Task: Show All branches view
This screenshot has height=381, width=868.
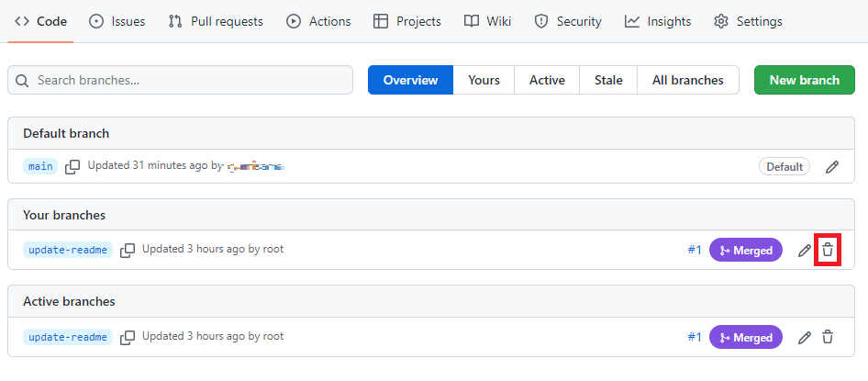Action: click(687, 80)
